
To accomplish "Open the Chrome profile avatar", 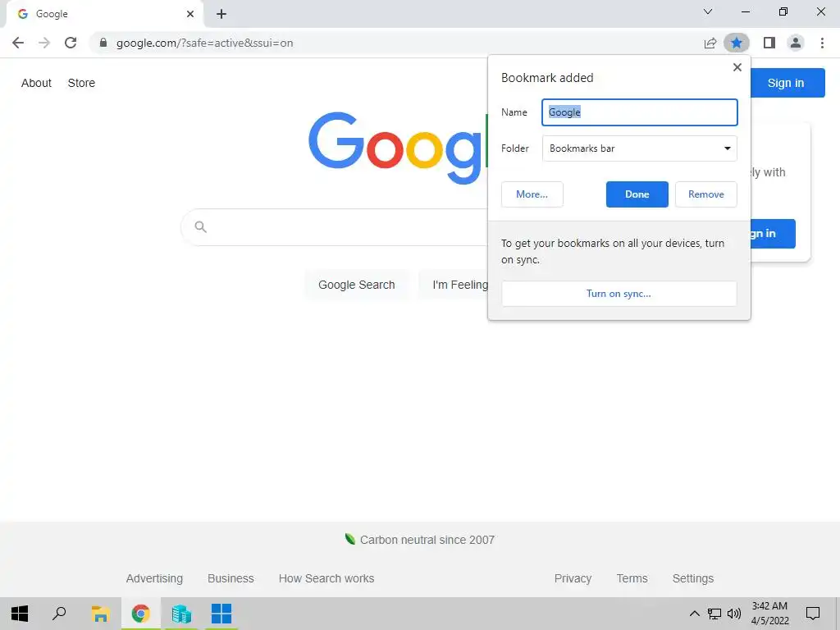I will point(796,43).
